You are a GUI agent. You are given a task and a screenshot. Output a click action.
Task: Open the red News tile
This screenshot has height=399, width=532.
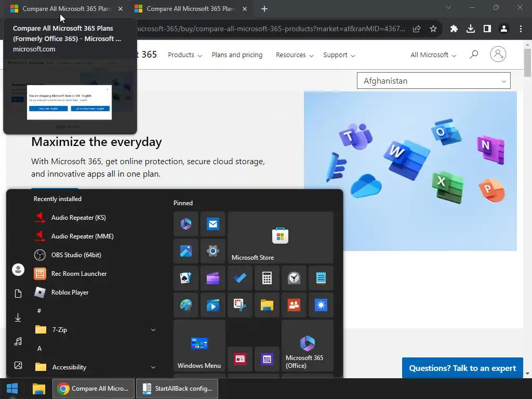[240, 359]
